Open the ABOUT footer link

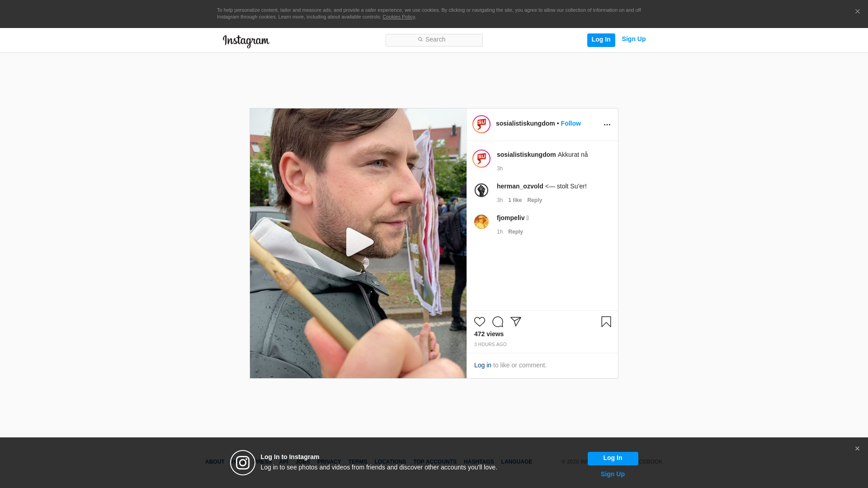click(215, 462)
